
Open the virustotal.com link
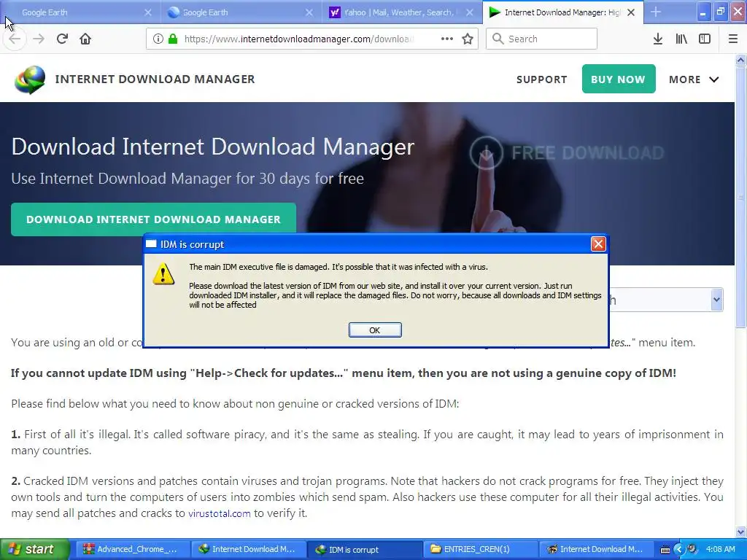219,513
